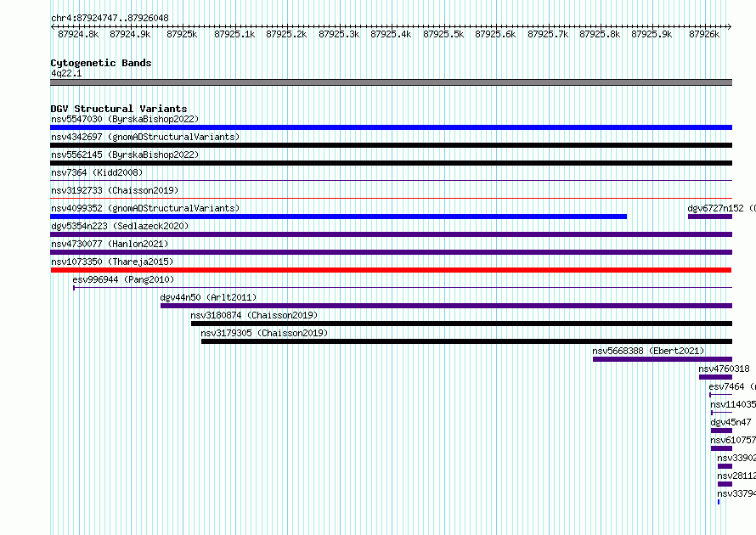Click the 87925.8k ruler tick label

tap(600, 34)
